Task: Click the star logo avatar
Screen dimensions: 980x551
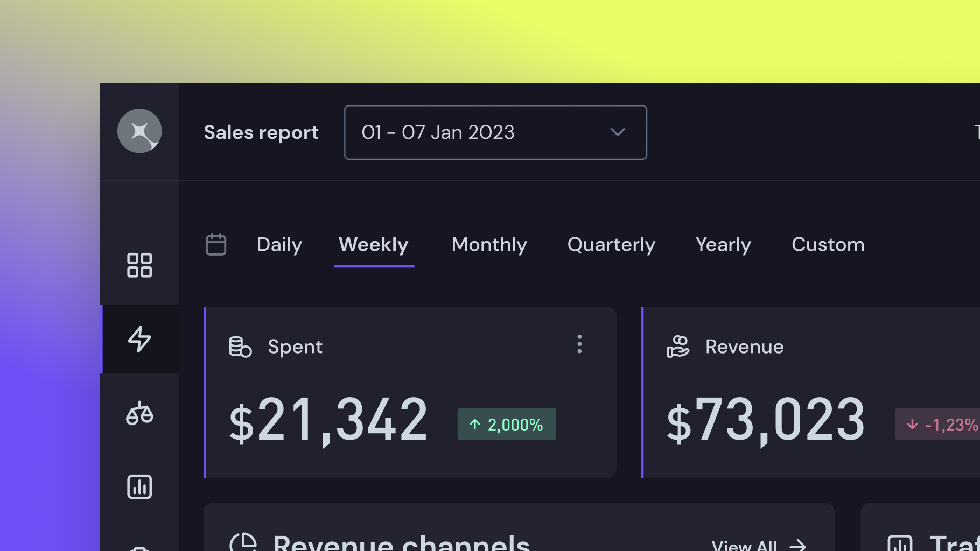Action: [x=139, y=131]
